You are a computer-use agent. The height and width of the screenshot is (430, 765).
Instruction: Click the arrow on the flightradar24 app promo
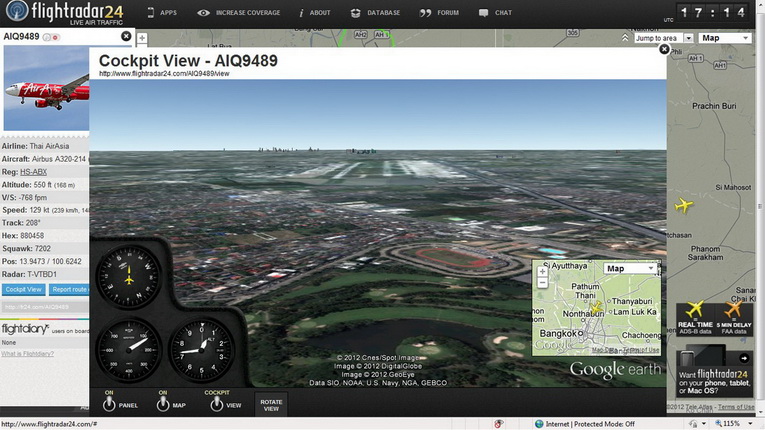tap(744, 358)
